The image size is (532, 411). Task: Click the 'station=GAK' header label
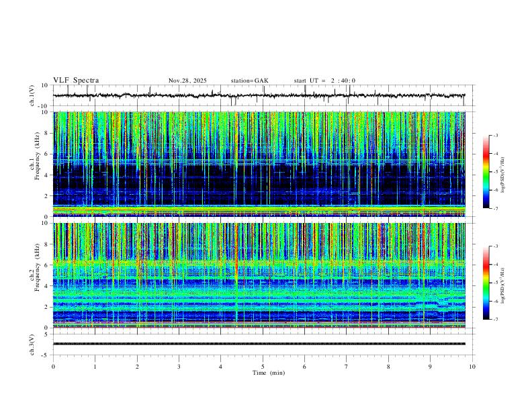tap(249, 81)
